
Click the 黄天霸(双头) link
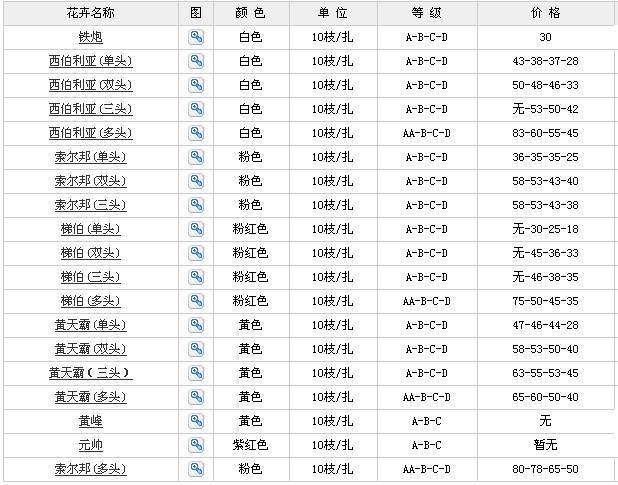(x=91, y=349)
